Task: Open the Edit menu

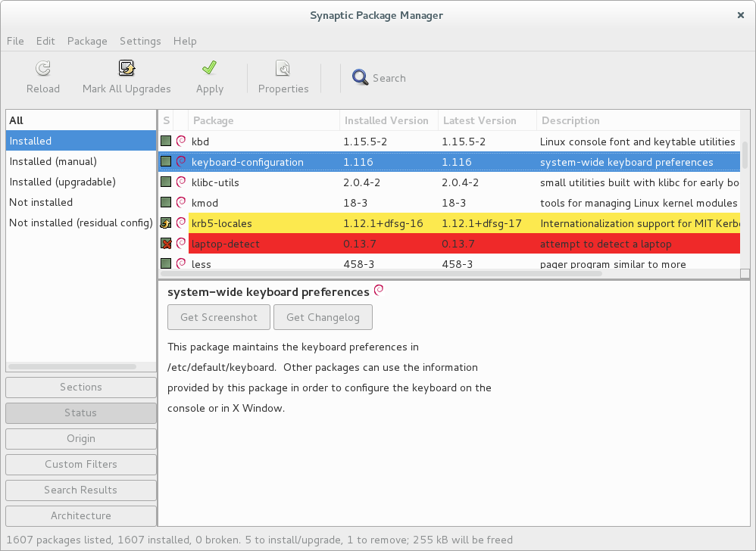Action: point(45,41)
